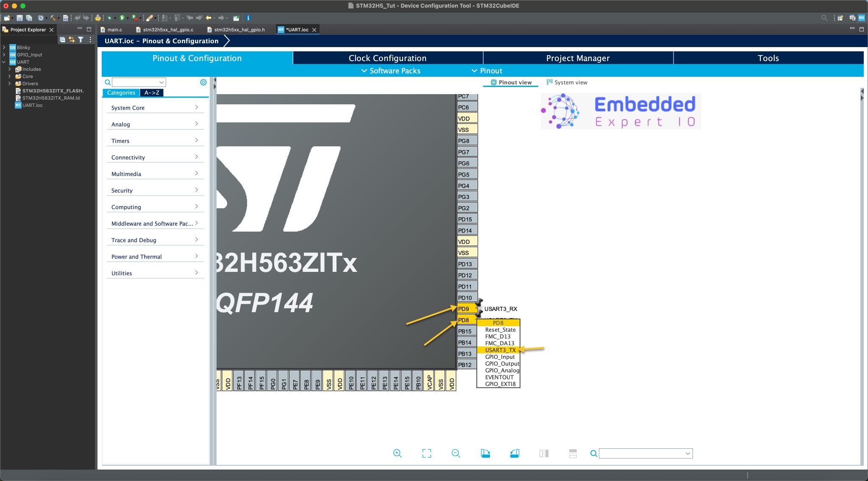868x481 pixels.
Task: Open the Pinout view settings gear
Action: [x=203, y=82]
